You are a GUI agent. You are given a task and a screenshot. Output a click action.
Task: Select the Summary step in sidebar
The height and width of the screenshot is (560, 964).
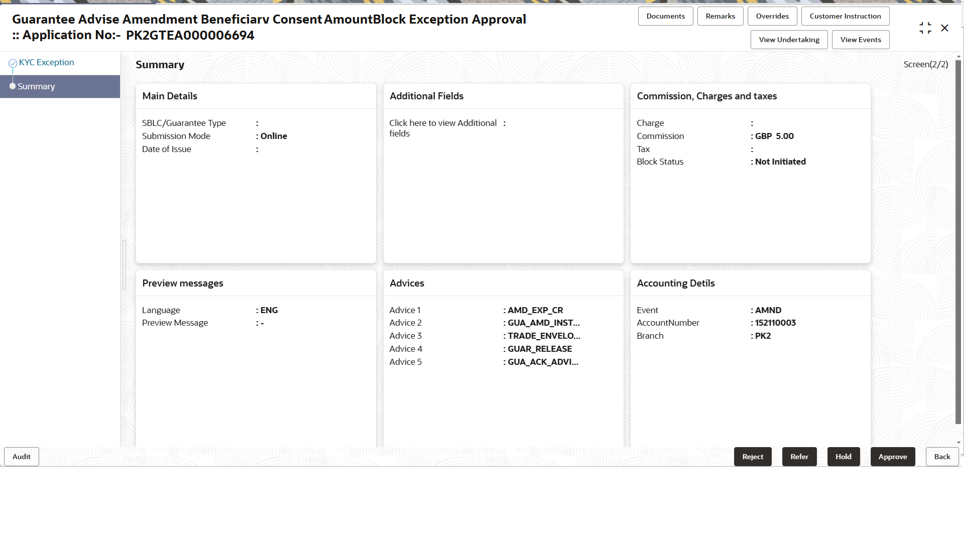click(x=36, y=86)
